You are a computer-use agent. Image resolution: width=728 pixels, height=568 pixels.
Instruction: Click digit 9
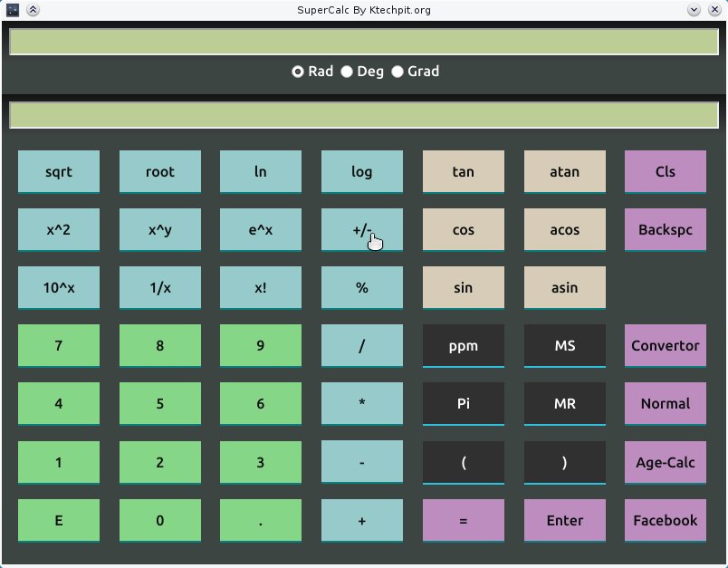pyautogui.click(x=261, y=345)
